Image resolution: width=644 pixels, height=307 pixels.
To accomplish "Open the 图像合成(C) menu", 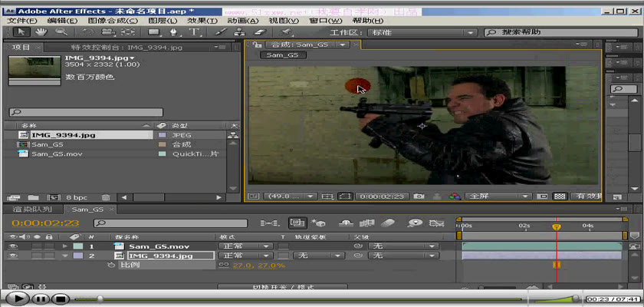I will (113, 21).
